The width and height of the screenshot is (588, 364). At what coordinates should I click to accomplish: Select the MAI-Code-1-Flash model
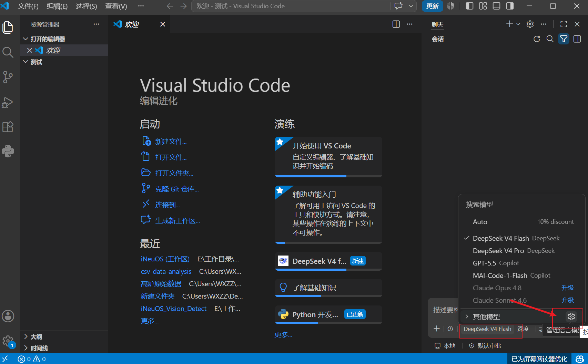pyautogui.click(x=522, y=275)
